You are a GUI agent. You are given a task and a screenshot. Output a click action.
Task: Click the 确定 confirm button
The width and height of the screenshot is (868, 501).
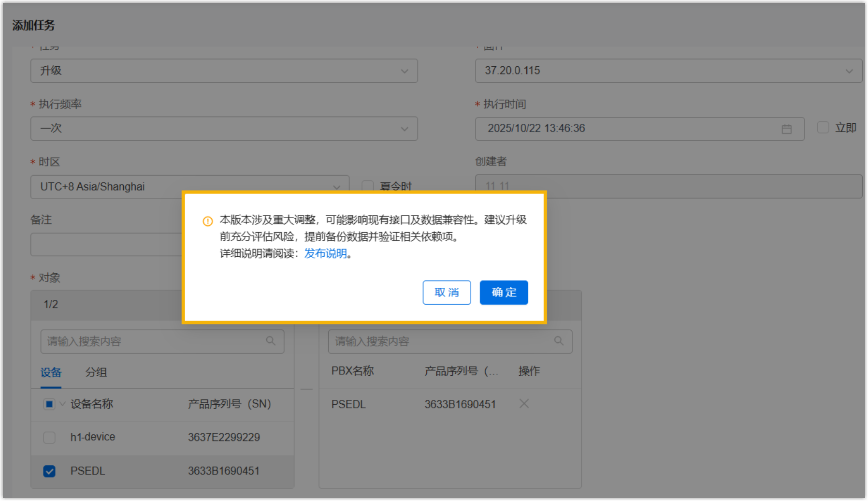(x=504, y=293)
